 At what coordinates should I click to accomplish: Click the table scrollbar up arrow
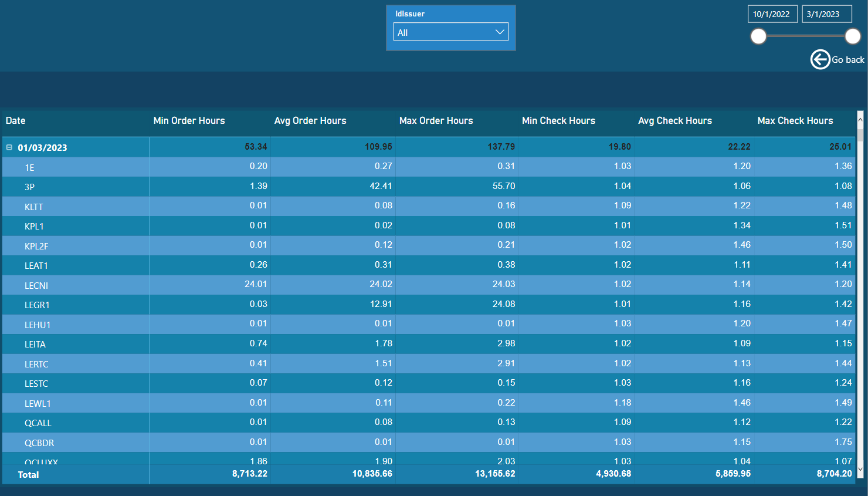tap(860, 119)
